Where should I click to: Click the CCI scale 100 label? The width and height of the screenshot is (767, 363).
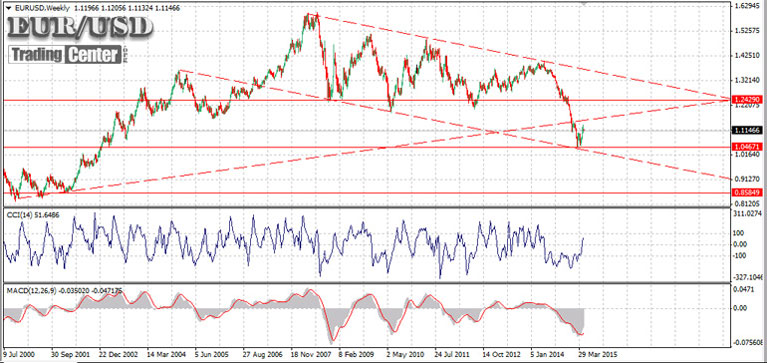coord(740,233)
